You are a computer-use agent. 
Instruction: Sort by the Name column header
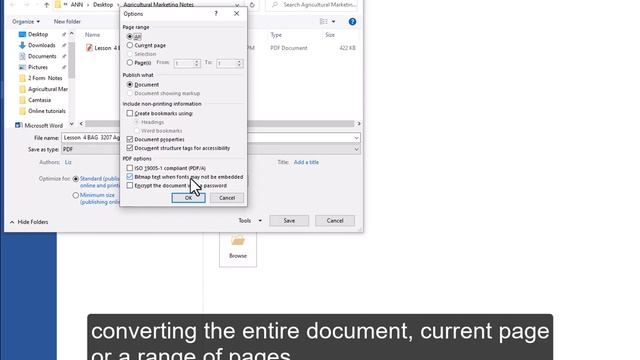pyautogui.click(x=93, y=35)
